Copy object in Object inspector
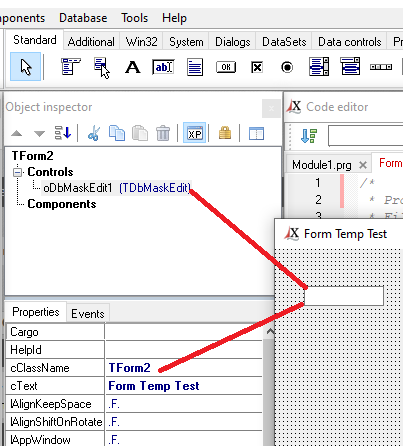This screenshot has width=403, height=446. pos(117,133)
